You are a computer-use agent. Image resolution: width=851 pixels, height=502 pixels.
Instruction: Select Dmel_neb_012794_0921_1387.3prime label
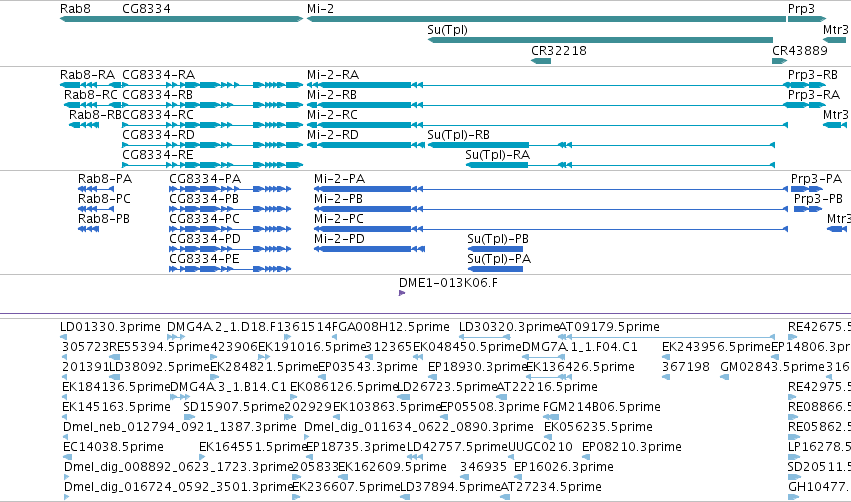coord(180,428)
